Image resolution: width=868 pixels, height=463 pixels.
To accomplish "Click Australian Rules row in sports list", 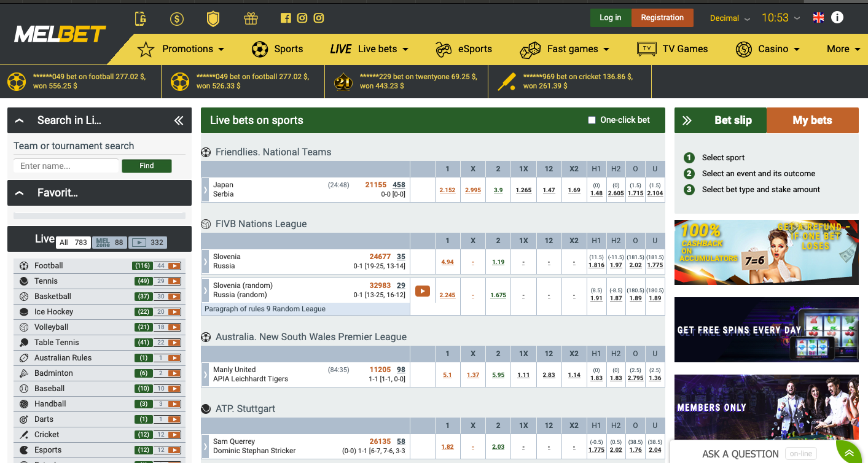I will (99, 358).
